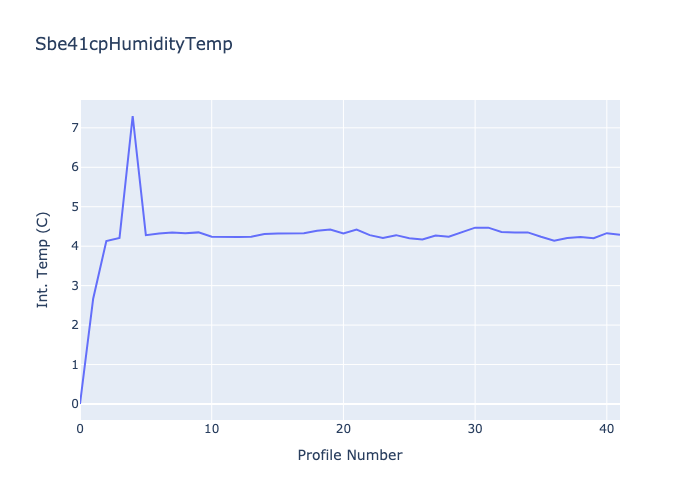Click the x-axis tick label 30
Screen dimensions: 700x500
475,429
